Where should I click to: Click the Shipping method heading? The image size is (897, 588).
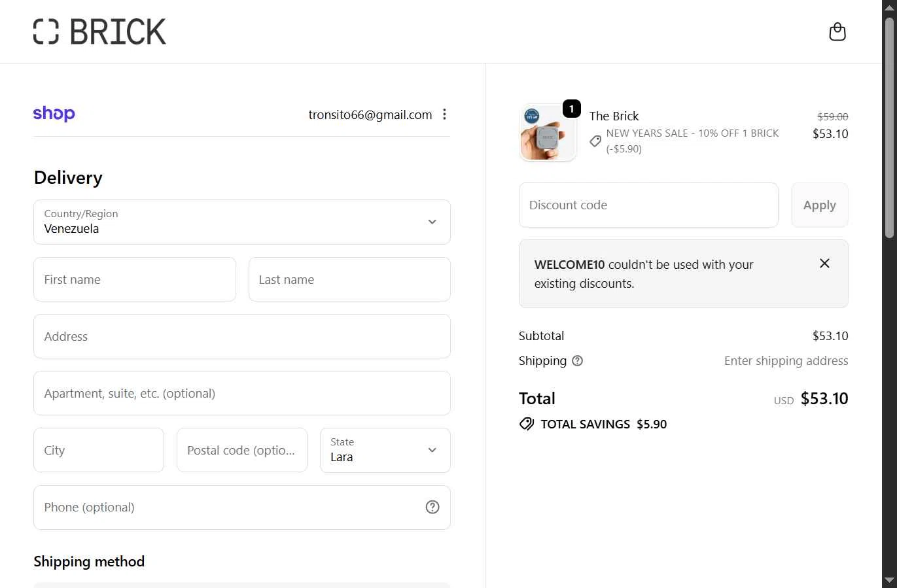point(89,561)
